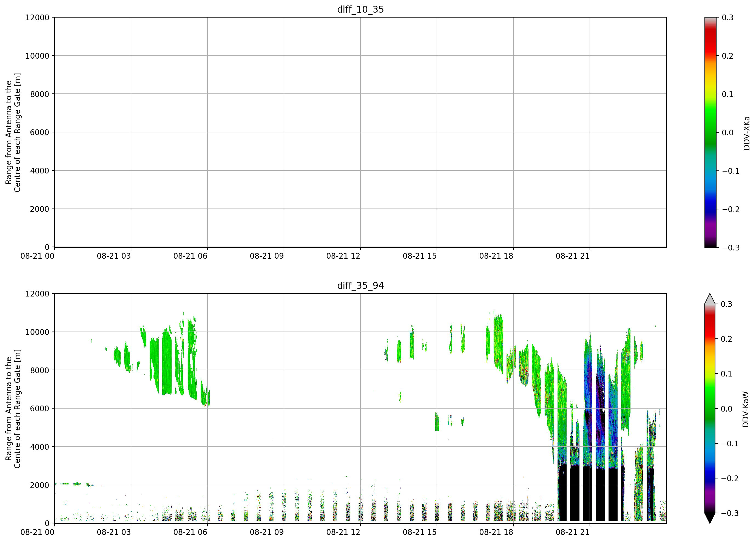Screen dimensions: 756x542
Task: Click the 0.3 tick on DDV-XKa colorbar
Action: click(x=728, y=17)
